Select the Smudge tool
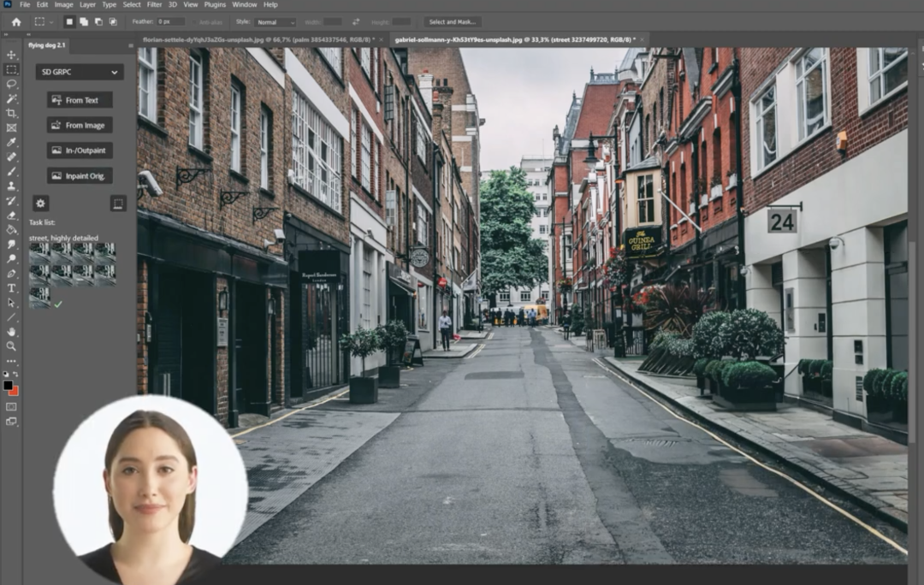924x585 pixels. pyautogui.click(x=11, y=244)
